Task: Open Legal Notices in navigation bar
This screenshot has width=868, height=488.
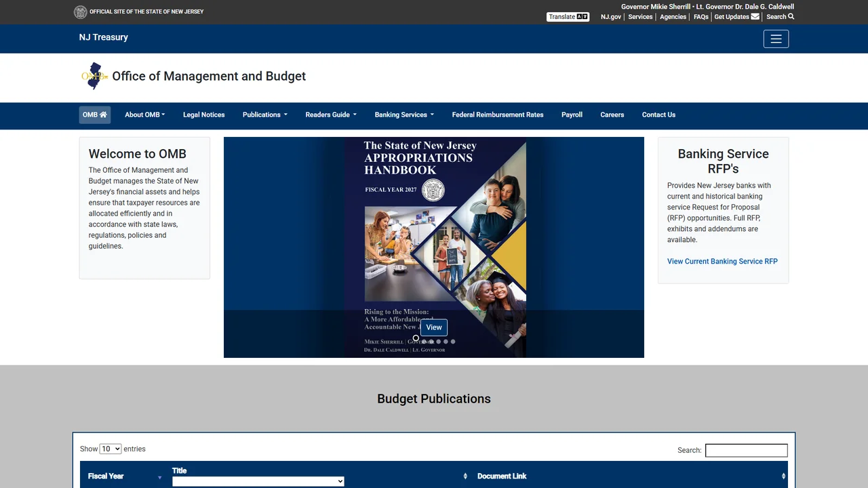Action: click(204, 115)
